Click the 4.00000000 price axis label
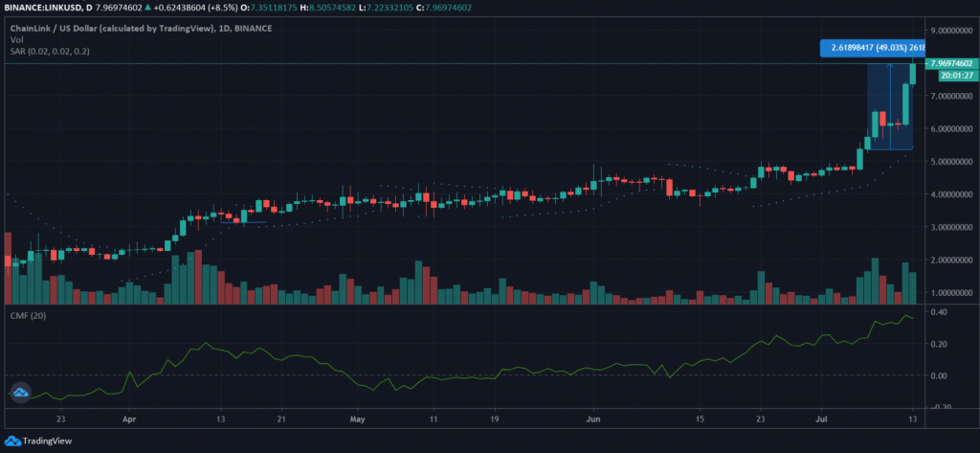The width and height of the screenshot is (980, 453). pos(951,194)
